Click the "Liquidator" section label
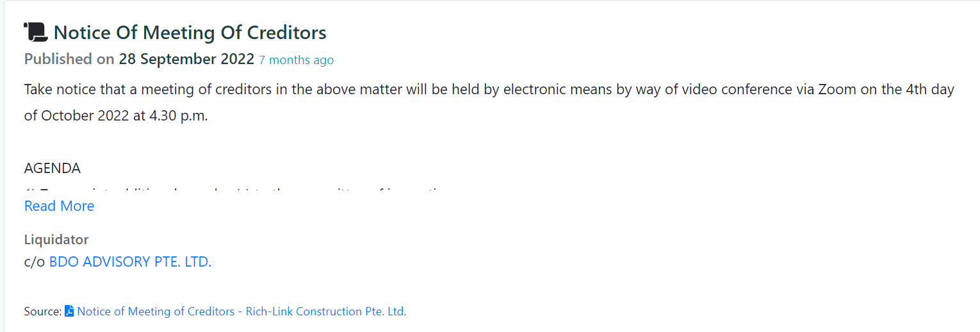This screenshot has width=980, height=332. 56,240
